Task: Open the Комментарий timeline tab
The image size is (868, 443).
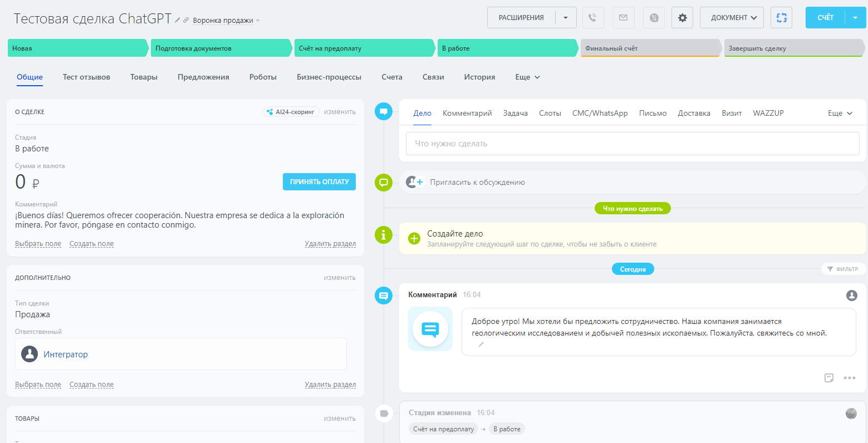Action: click(x=467, y=113)
